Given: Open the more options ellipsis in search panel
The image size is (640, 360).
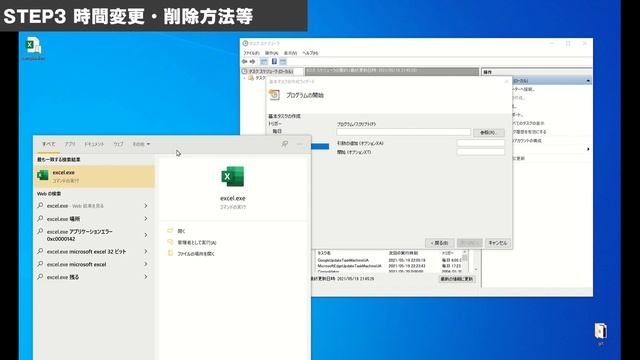Looking at the screenshot, I should [x=300, y=144].
